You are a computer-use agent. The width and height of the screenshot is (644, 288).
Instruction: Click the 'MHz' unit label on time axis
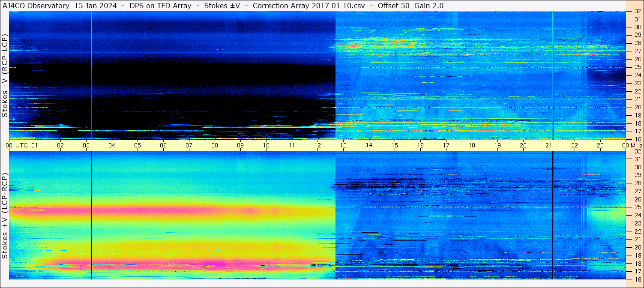[x=637, y=145]
